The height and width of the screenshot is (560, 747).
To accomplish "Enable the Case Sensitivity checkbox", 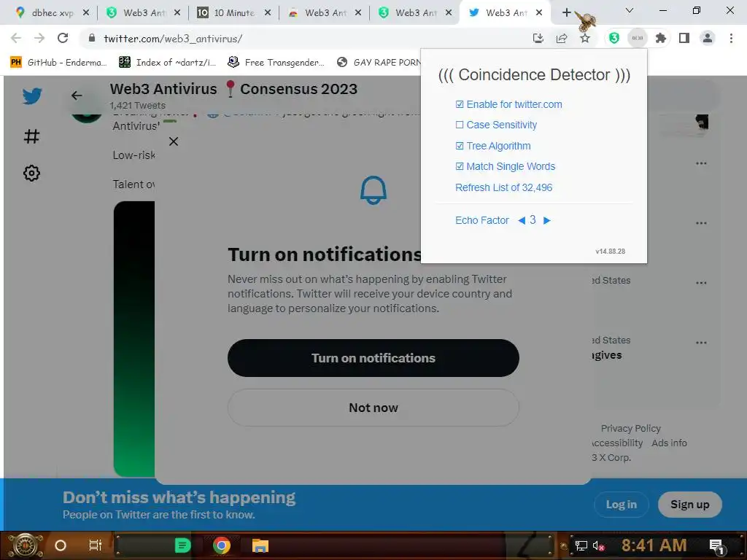I will pos(460,125).
